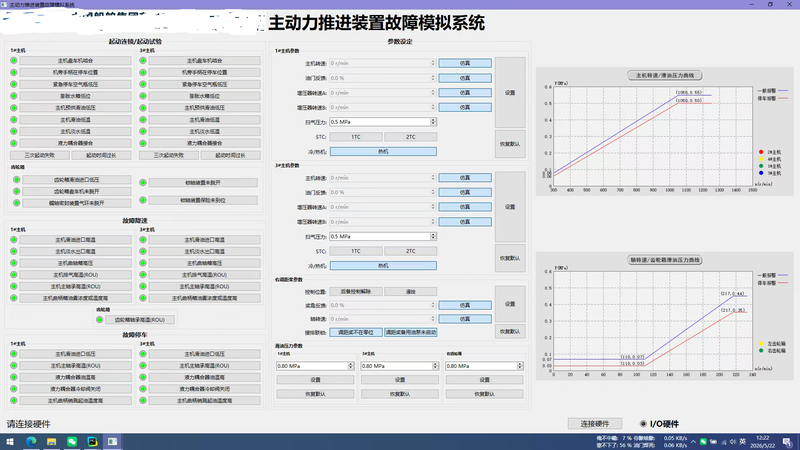Image resolution: width=800 pixels, height=450 pixels.
Task: Toggle 1#主机 紧急停车空气瓶低压 fault
Action: tap(76, 84)
